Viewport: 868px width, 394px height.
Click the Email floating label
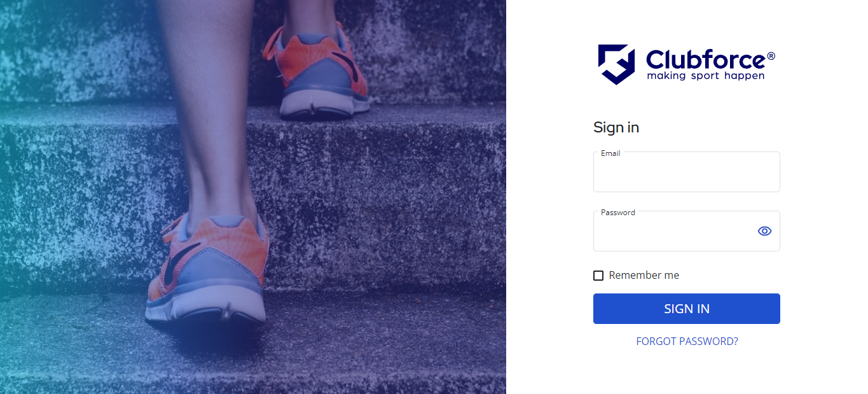coord(610,153)
